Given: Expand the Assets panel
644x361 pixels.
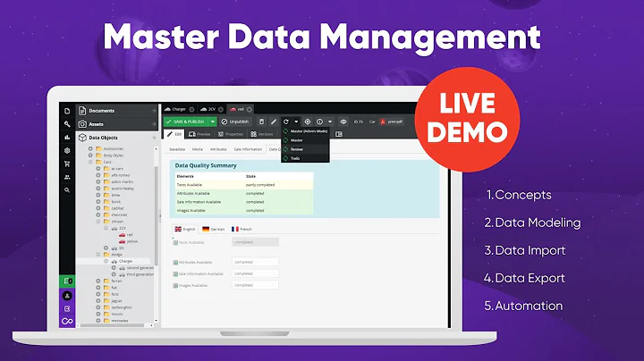Looking at the screenshot, I should [x=117, y=124].
